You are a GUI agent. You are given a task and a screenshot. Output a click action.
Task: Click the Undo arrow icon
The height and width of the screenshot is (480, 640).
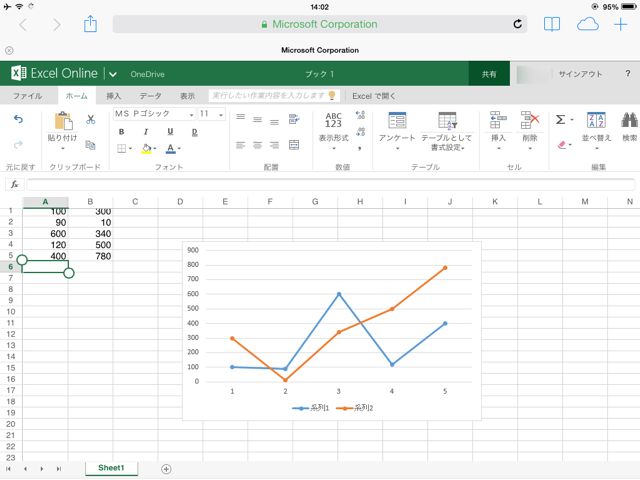point(18,119)
